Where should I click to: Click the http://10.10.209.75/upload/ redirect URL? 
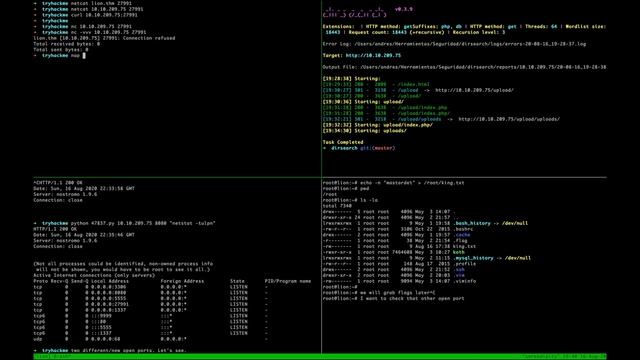point(474,90)
